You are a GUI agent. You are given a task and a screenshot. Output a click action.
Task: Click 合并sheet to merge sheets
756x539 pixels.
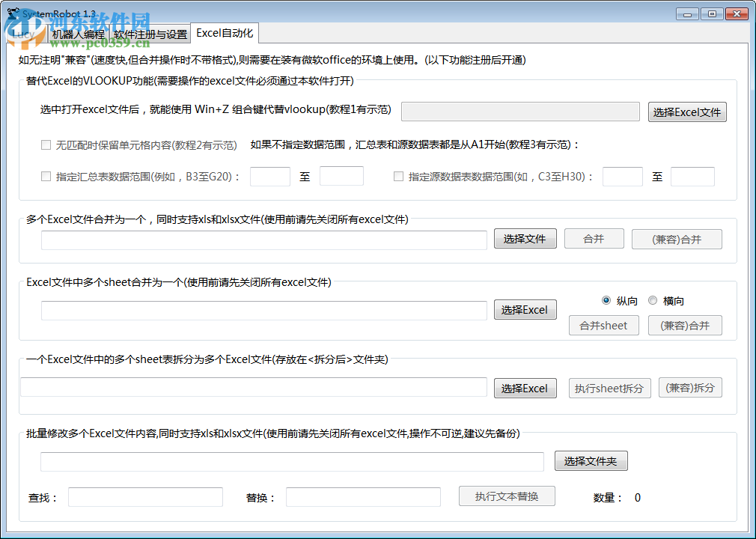point(604,325)
